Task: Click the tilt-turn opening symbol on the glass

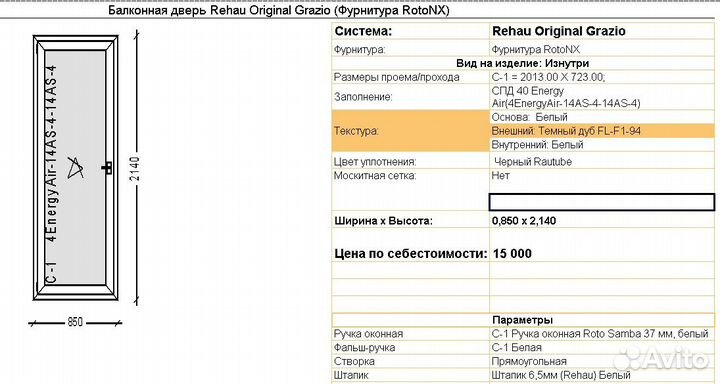Action: click(x=75, y=168)
